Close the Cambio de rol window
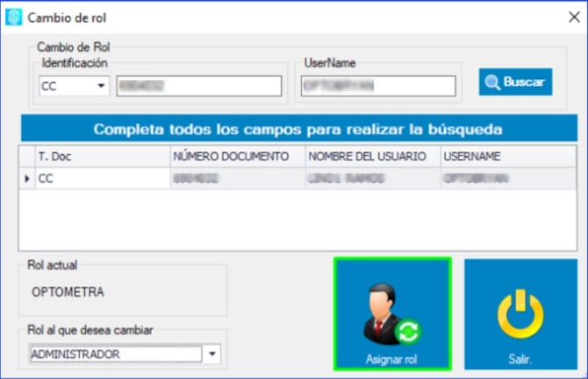This screenshot has width=588, height=379. (574, 17)
